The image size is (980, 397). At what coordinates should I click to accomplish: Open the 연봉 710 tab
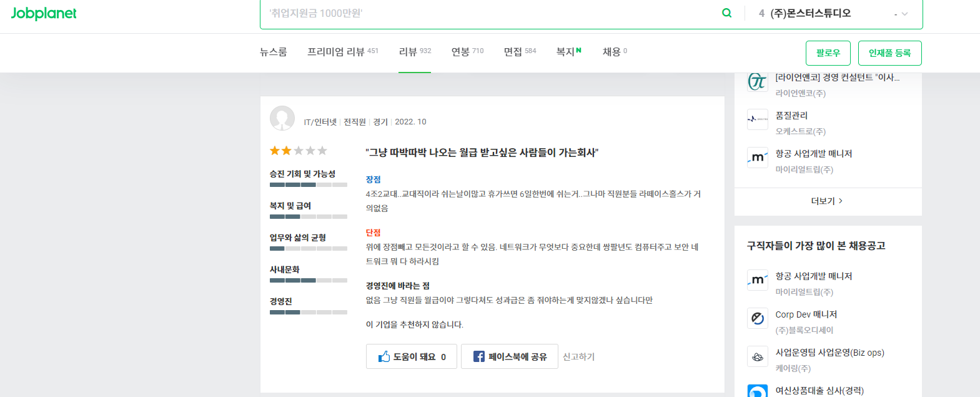point(467,52)
